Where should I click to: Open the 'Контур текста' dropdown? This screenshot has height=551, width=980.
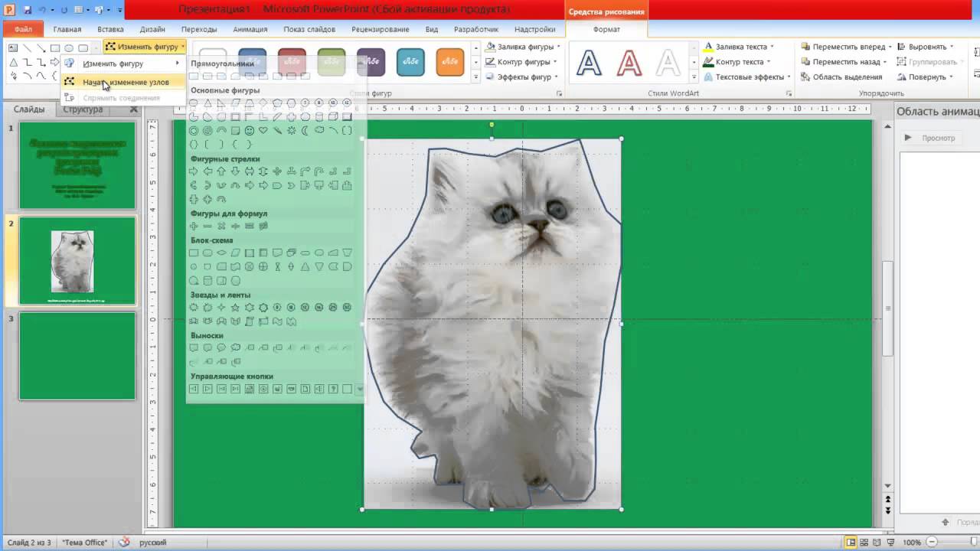738,62
